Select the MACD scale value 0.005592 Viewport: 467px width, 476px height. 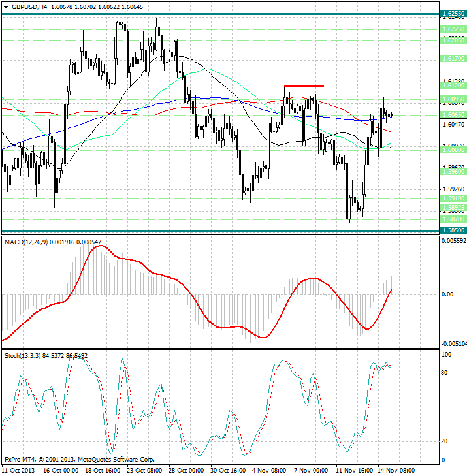[x=454, y=241]
